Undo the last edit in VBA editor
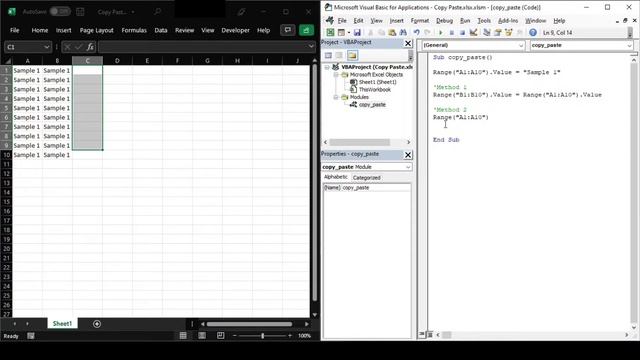 pos(416,32)
